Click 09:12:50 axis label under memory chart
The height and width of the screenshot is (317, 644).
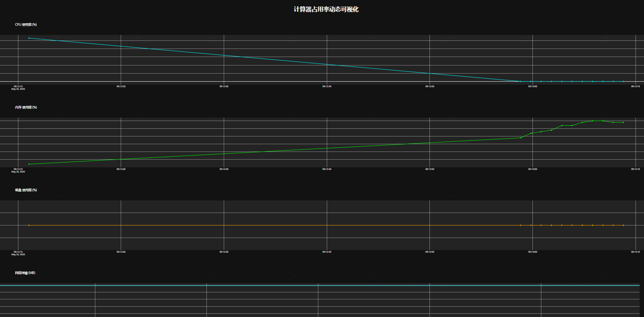[x=429, y=169]
